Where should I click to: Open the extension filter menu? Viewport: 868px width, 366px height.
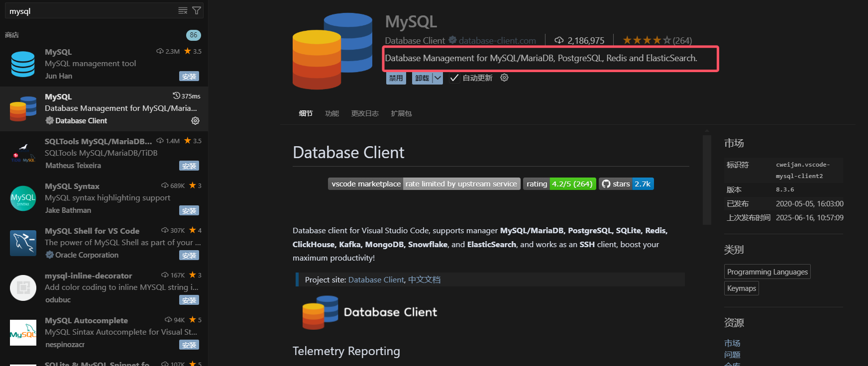[x=197, y=10]
